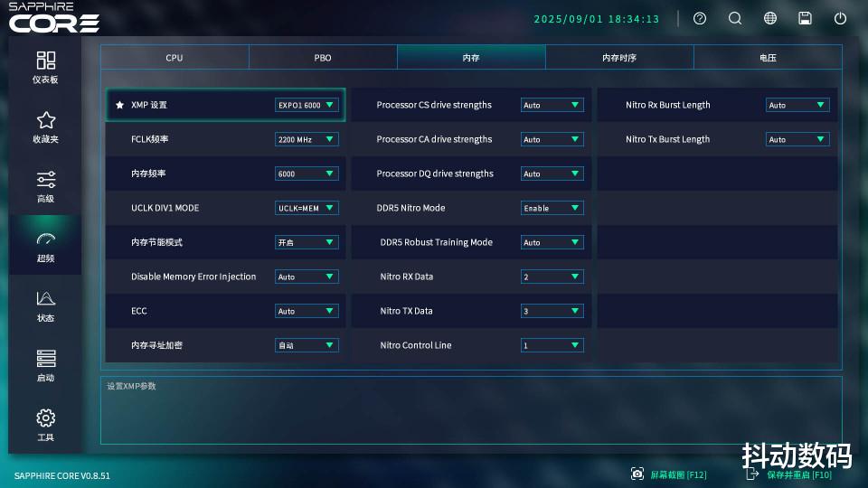Open the Advanced (高级) sidebar section
The image size is (868, 488).
click(45, 187)
